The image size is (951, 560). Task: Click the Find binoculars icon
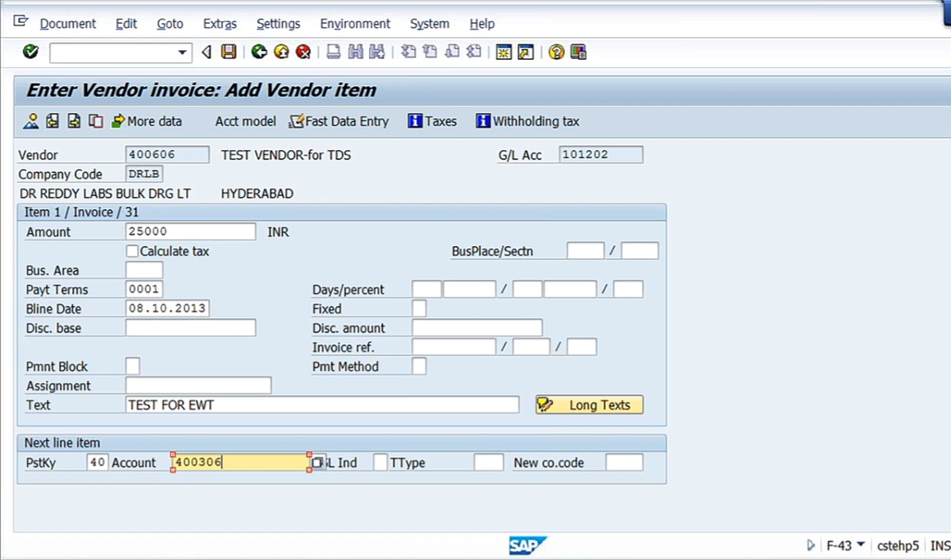point(356,52)
